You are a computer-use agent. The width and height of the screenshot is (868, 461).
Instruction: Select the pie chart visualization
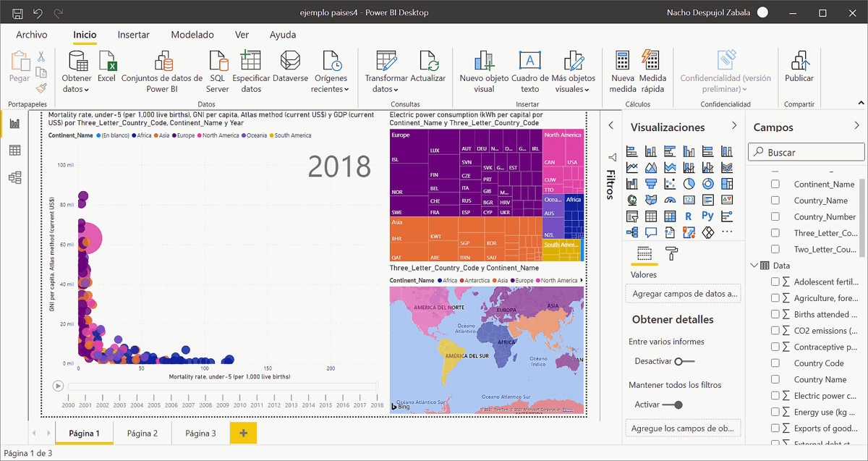pyautogui.click(x=689, y=184)
